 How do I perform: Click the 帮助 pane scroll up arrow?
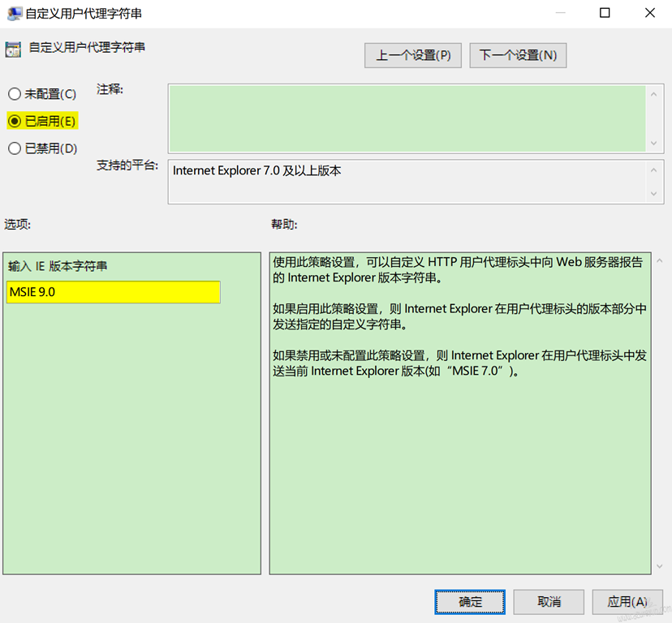(660, 260)
